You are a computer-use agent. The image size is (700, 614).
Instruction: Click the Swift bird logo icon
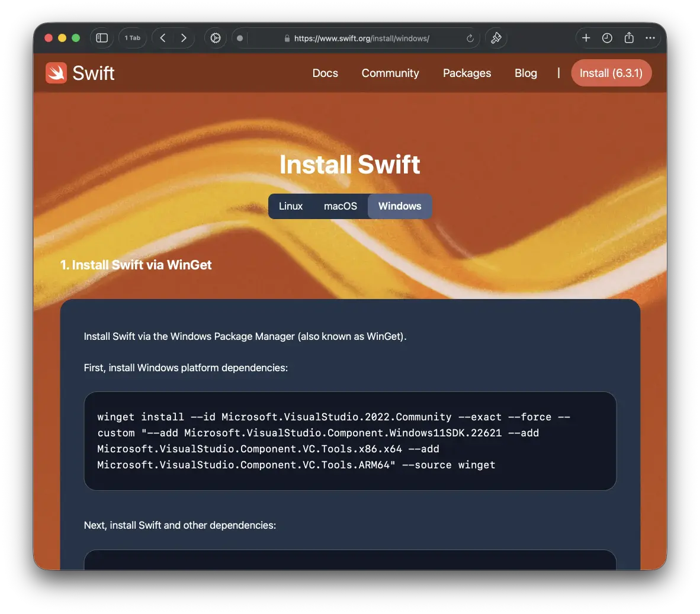56,73
